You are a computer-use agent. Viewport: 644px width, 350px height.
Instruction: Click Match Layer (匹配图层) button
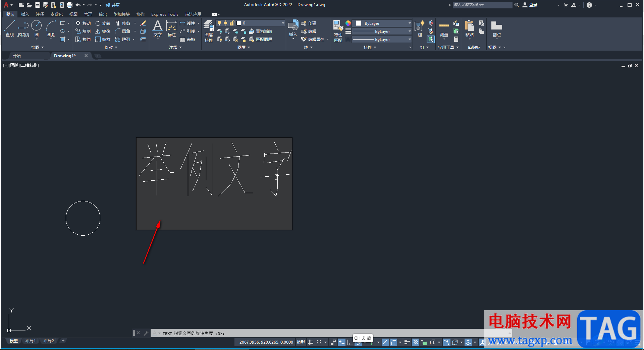(x=261, y=39)
